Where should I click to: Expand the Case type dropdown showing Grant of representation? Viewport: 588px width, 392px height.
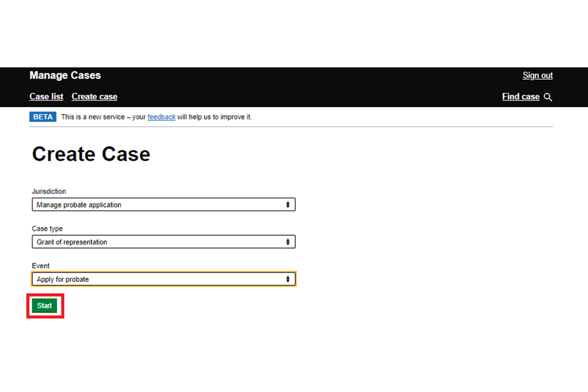point(163,242)
